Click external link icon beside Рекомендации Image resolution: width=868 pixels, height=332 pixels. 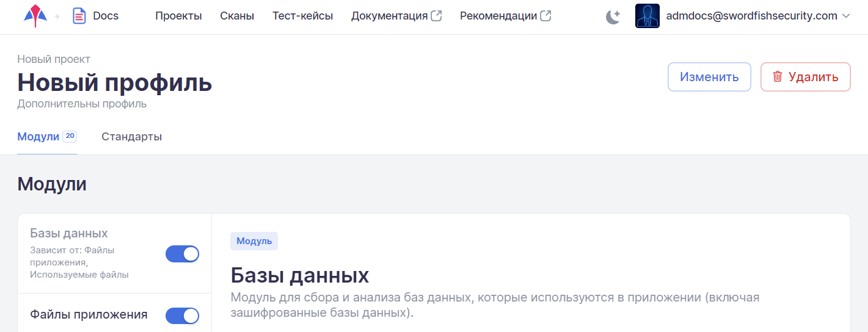(545, 16)
